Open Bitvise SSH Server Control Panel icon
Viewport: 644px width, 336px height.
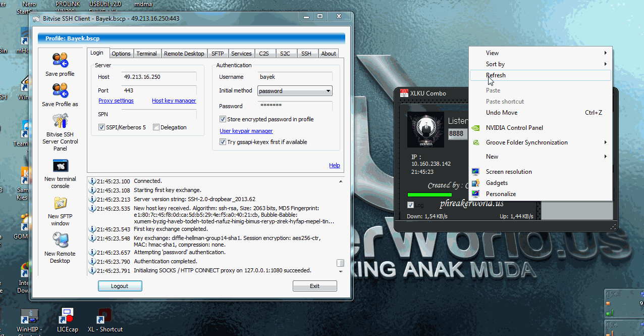pyautogui.click(x=60, y=122)
